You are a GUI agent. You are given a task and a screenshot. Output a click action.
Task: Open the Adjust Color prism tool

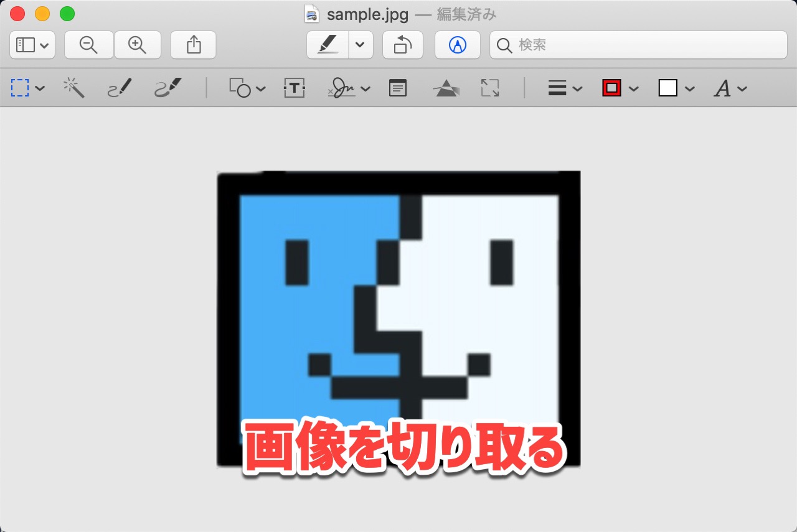447,88
